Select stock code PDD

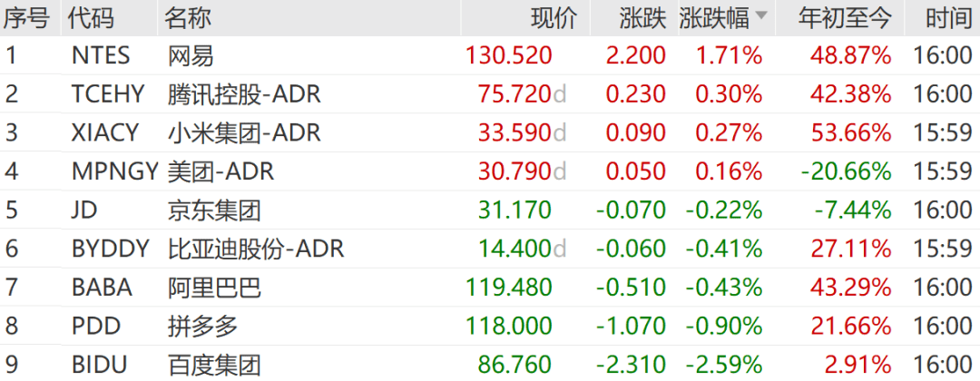coord(96,326)
